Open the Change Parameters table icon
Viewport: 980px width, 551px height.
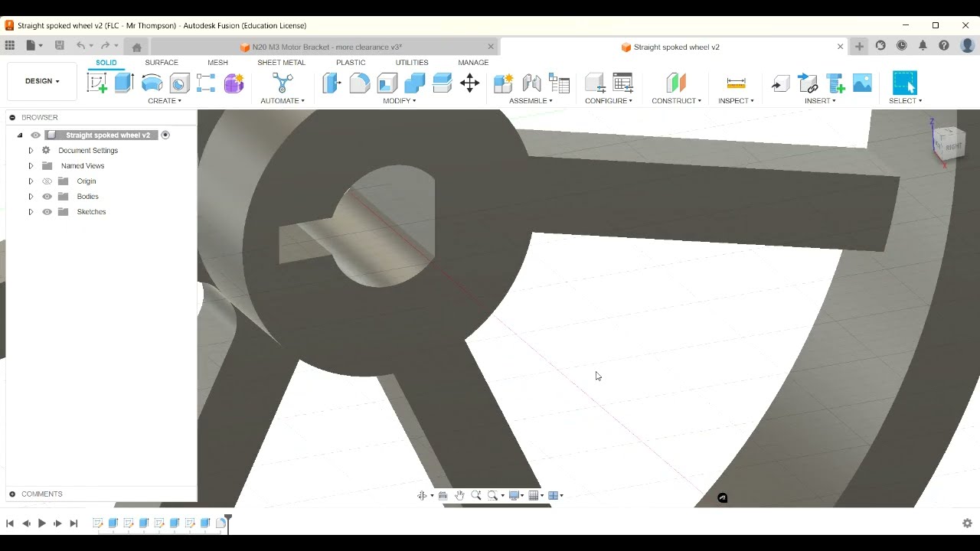pos(623,83)
